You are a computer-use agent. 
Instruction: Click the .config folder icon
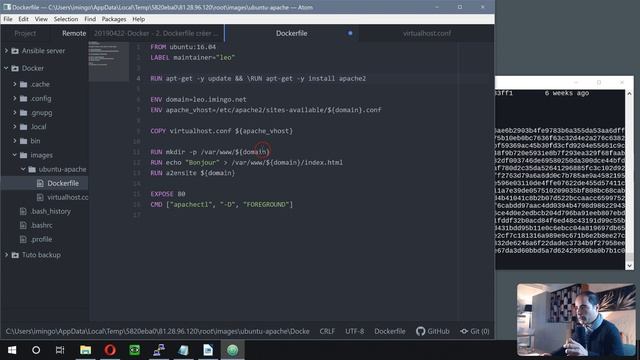coord(24,99)
